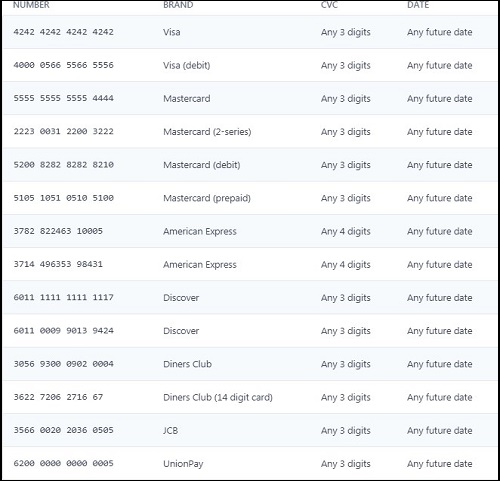Click the NUMBER column header
This screenshot has width=500, height=481.
tap(31, 5)
